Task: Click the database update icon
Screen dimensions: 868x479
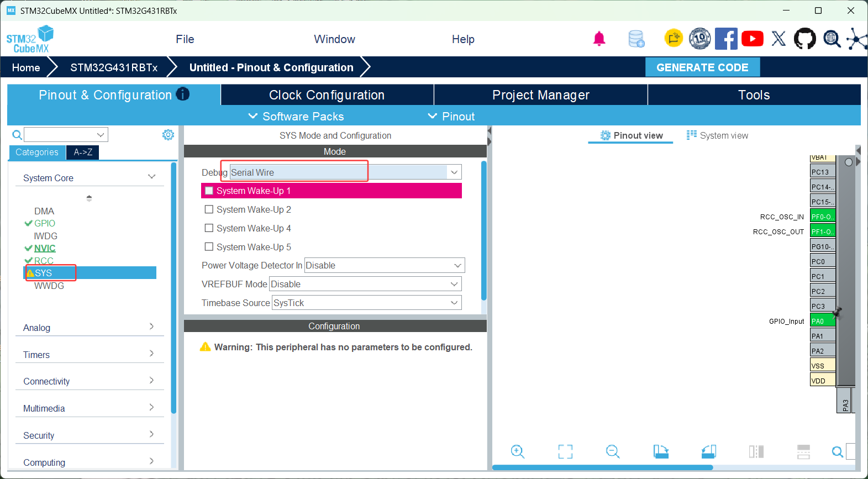Action: click(636, 39)
